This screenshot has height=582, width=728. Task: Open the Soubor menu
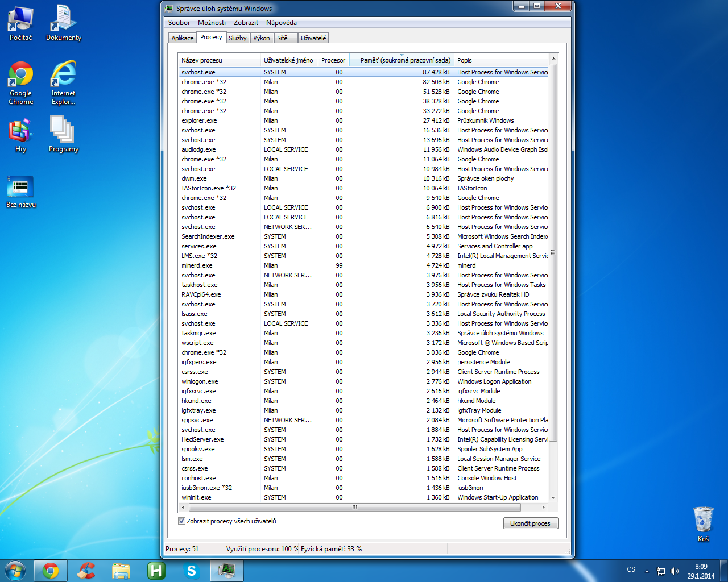[x=179, y=23]
